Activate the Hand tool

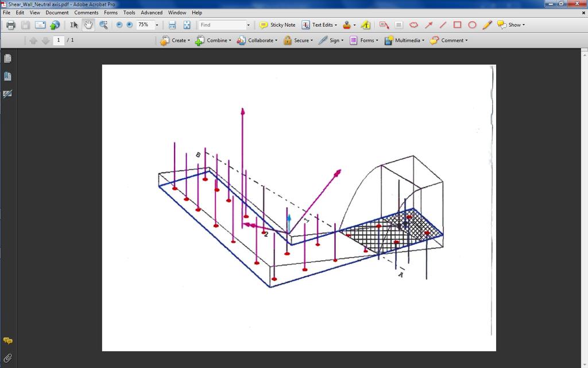click(88, 25)
